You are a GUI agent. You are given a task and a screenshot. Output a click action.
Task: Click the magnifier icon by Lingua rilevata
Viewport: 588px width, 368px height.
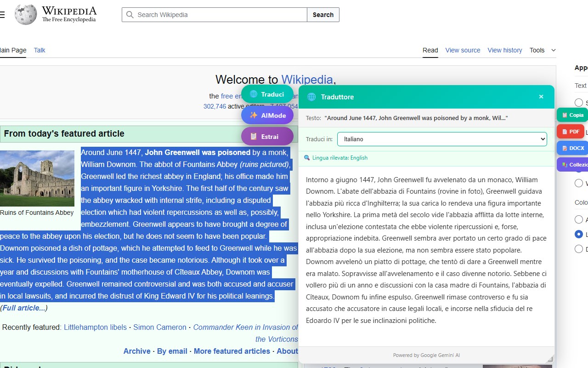pyautogui.click(x=307, y=158)
